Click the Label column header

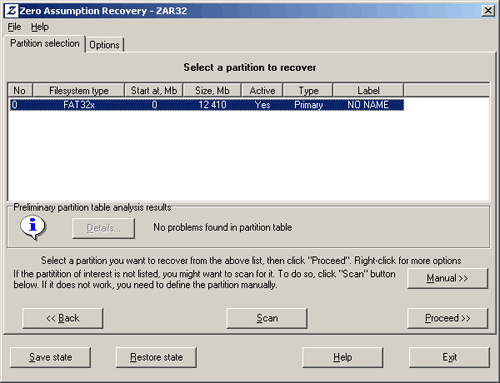tap(368, 90)
